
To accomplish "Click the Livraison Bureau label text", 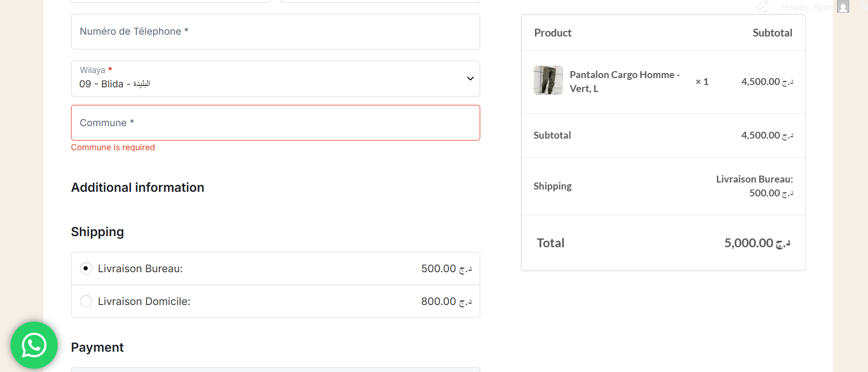I will click(140, 268).
